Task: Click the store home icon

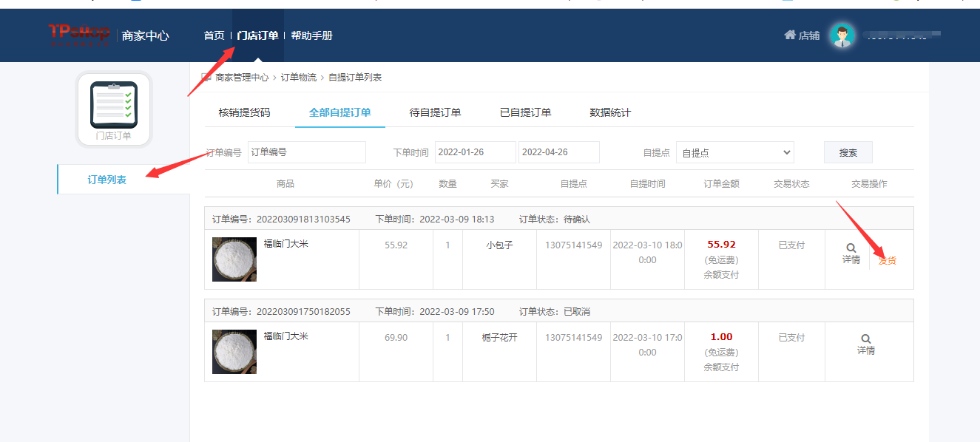Action: tap(790, 35)
